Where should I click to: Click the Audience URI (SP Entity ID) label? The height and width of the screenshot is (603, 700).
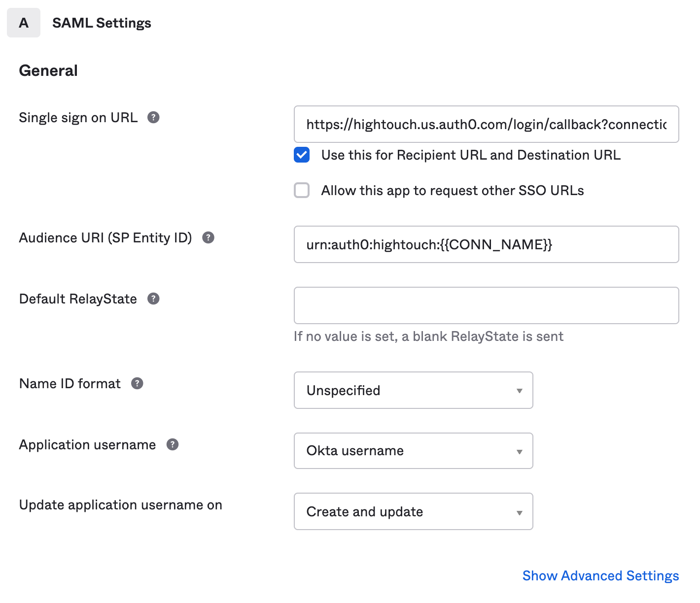coord(105,238)
